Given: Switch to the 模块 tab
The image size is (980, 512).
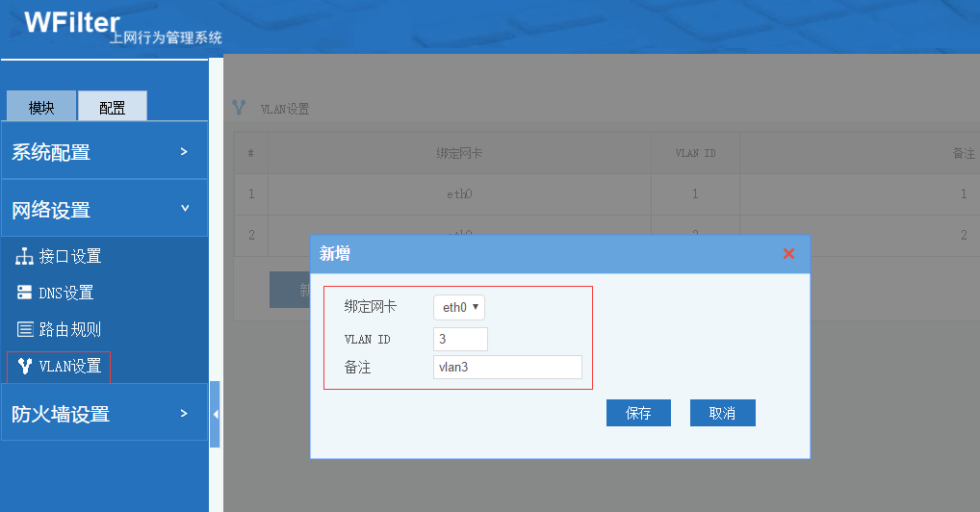Looking at the screenshot, I should click(x=41, y=107).
